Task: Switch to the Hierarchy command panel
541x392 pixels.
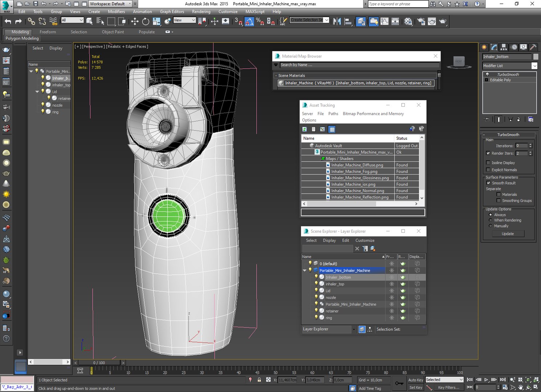Action: coord(504,47)
